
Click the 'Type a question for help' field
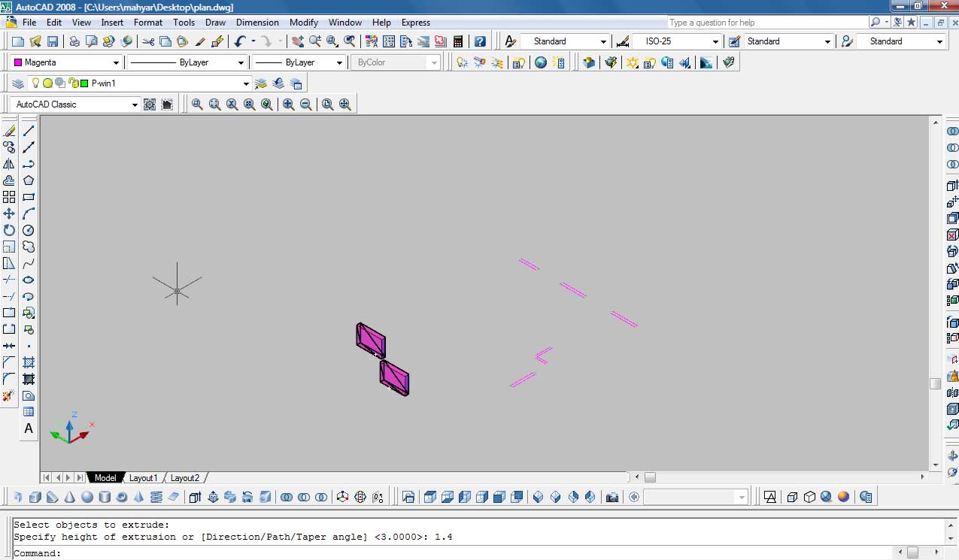[x=766, y=23]
